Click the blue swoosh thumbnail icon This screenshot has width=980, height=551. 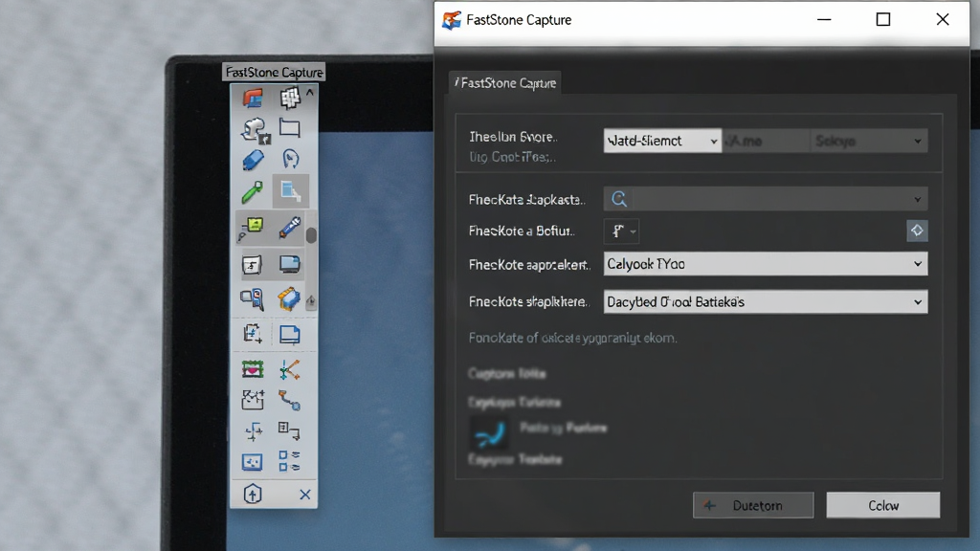pyautogui.click(x=489, y=433)
